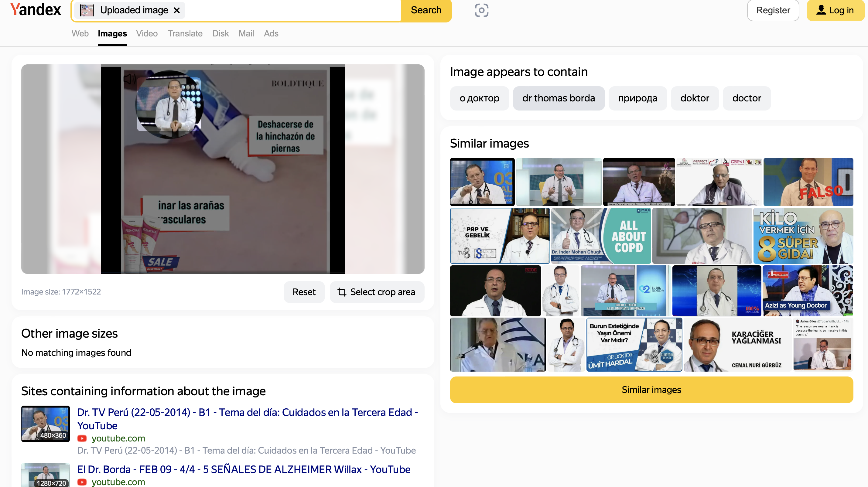The height and width of the screenshot is (487, 868).
Task: Open the FALSO similar image thumbnail
Action: tap(808, 182)
